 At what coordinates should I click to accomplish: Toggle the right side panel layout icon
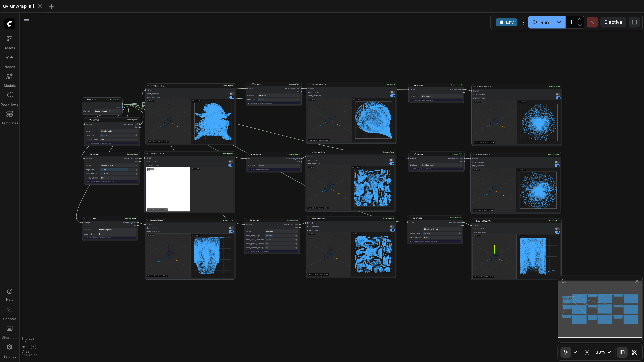pos(634,22)
